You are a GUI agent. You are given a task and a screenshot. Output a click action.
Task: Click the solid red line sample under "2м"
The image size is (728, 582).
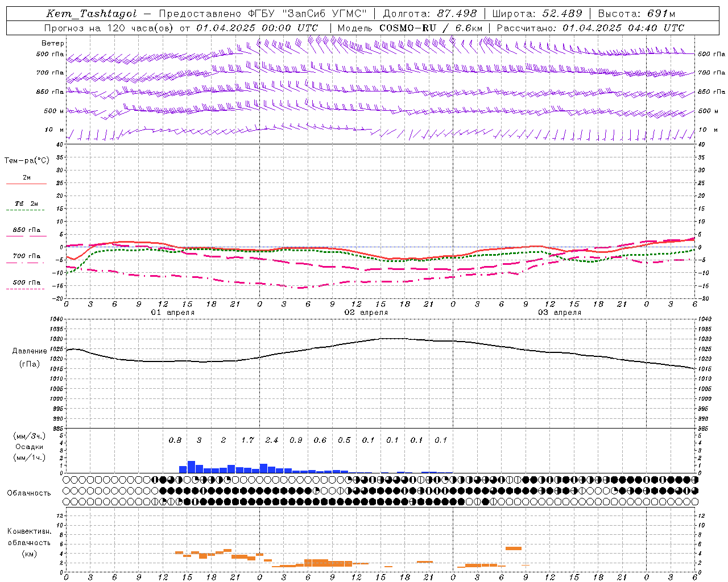pos(26,184)
